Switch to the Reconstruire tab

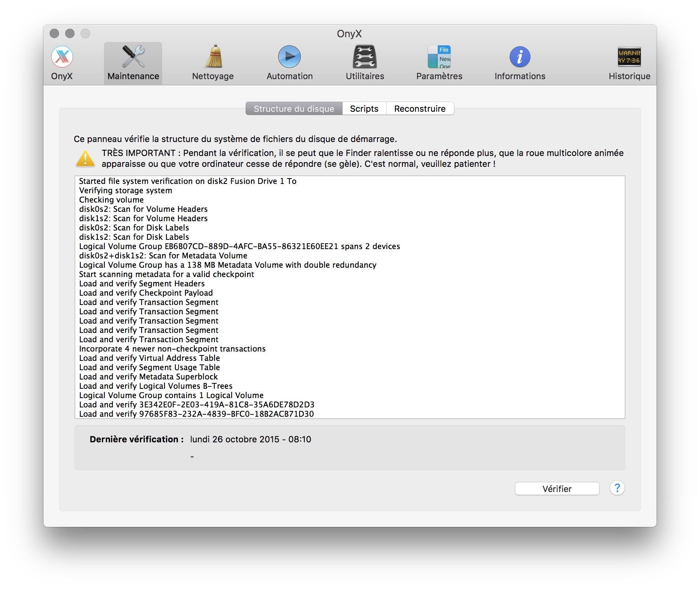[x=420, y=109]
